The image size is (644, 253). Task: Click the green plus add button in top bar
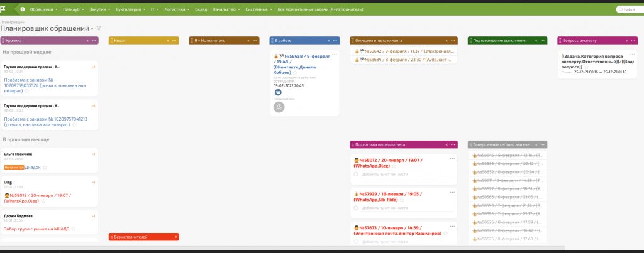[23, 9]
